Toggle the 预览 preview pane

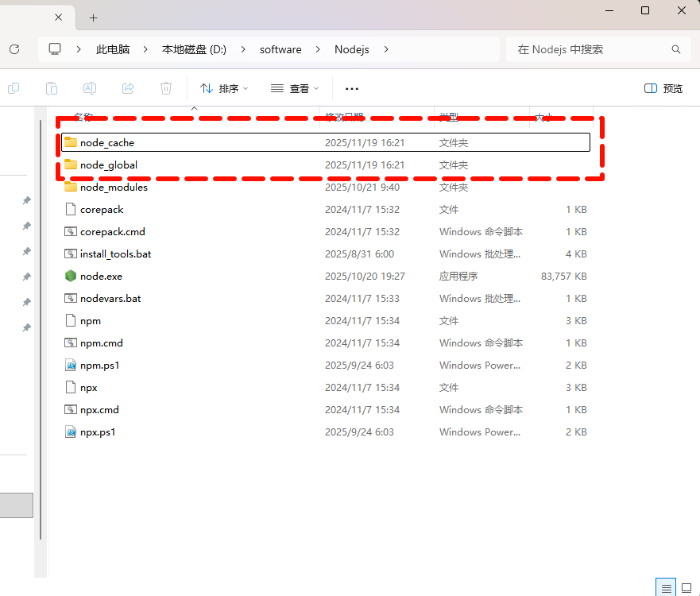[x=663, y=88]
